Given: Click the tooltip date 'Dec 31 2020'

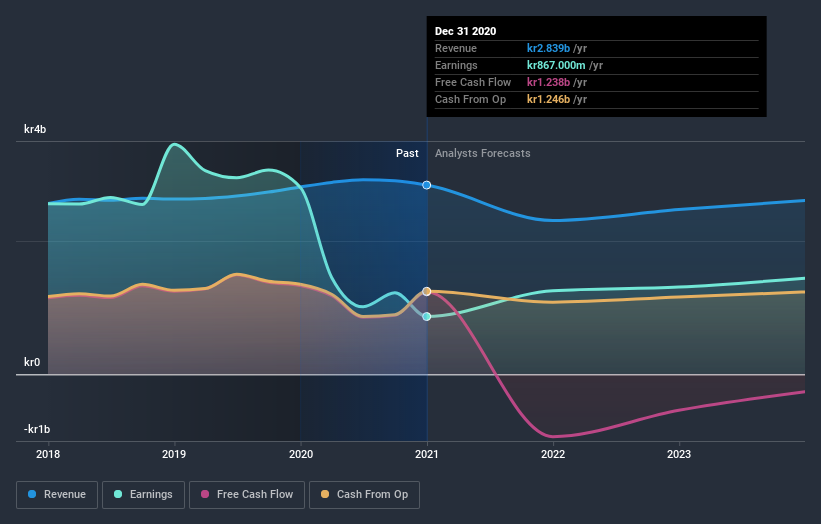Looking at the screenshot, I should click(465, 31).
